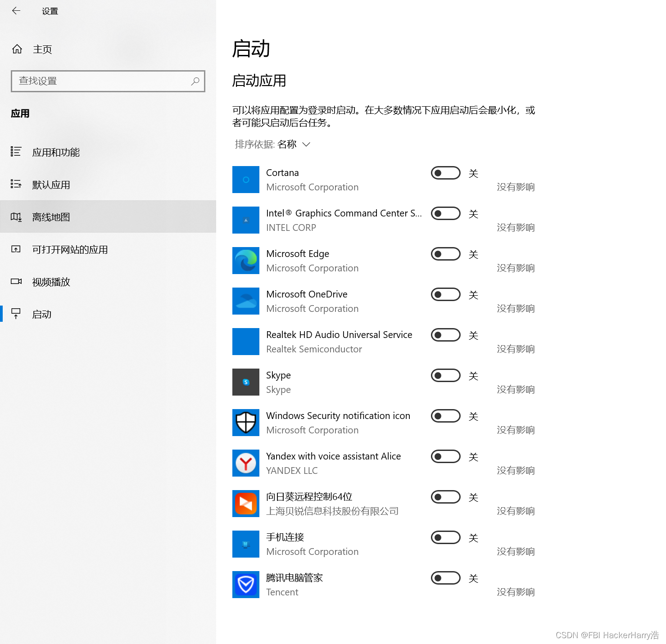Click the 启动 sidebar icon
The height and width of the screenshot is (644, 666).
click(16, 314)
